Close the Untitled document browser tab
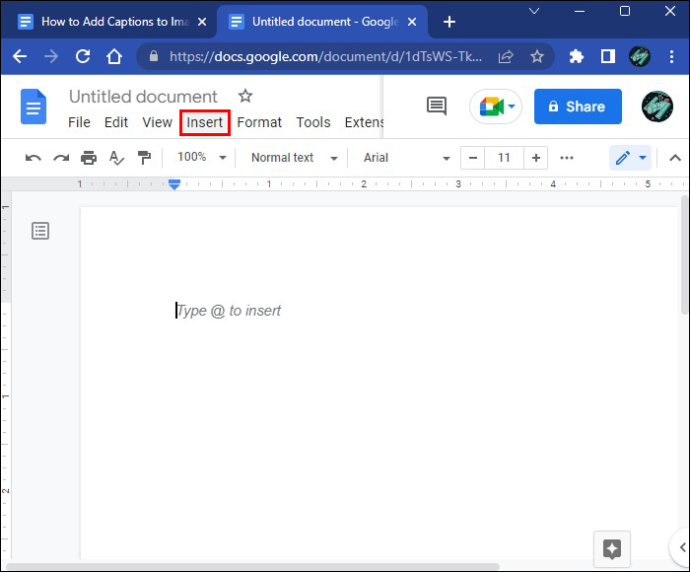This screenshot has height=572, width=690. pyautogui.click(x=412, y=22)
